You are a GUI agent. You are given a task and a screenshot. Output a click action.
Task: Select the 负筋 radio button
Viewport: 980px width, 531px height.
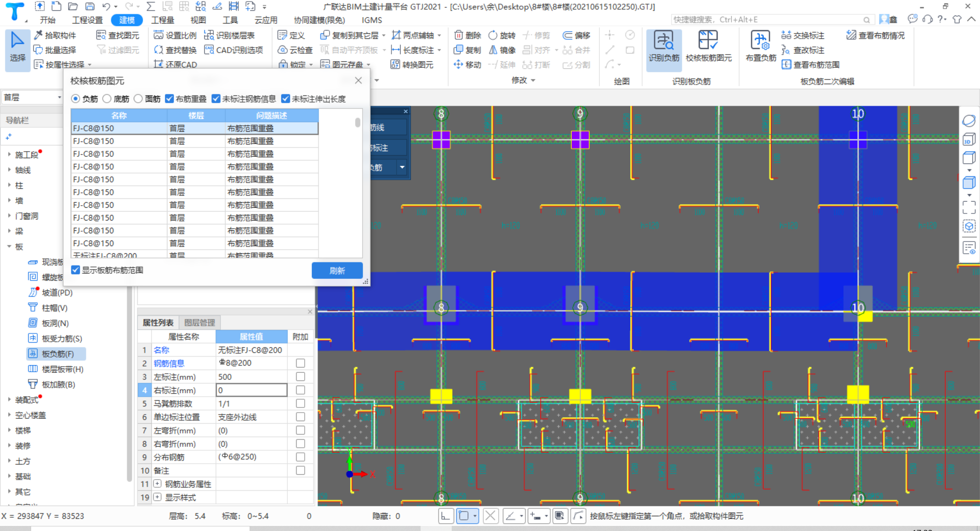click(76, 99)
